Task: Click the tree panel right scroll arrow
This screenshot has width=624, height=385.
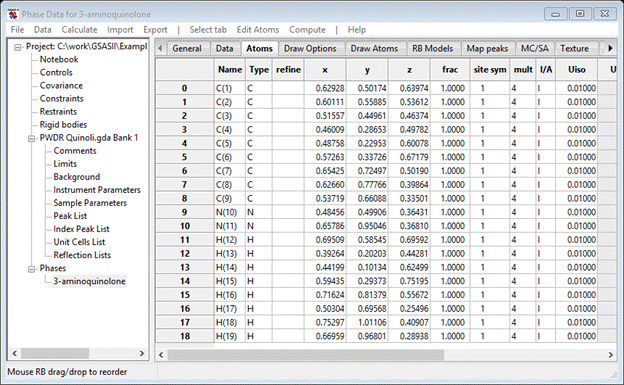Action: pos(141,353)
